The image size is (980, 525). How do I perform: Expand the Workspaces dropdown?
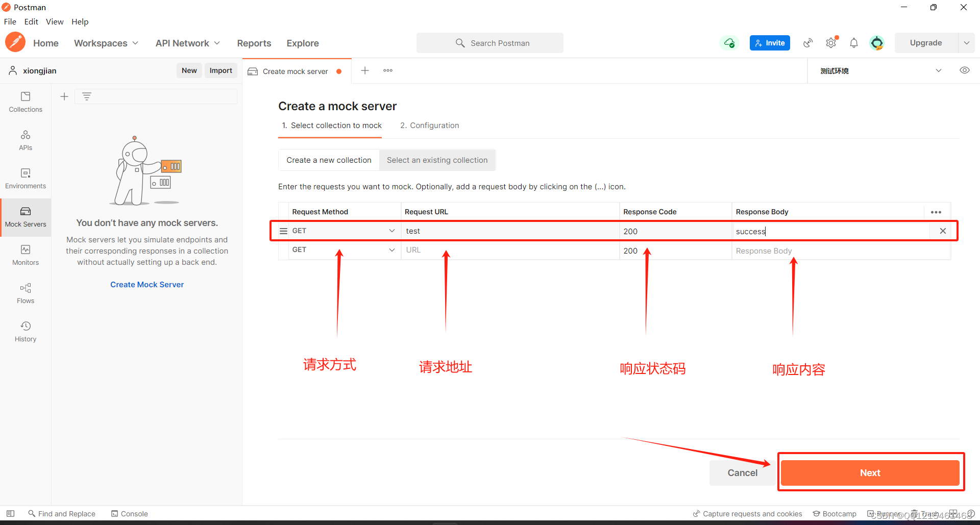pos(106,43)
